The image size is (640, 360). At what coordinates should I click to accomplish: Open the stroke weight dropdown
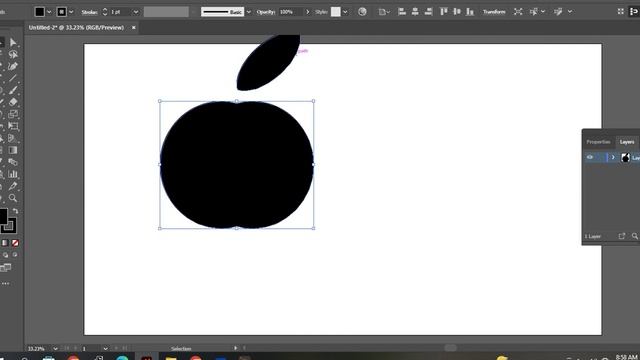tap(136, 12)
